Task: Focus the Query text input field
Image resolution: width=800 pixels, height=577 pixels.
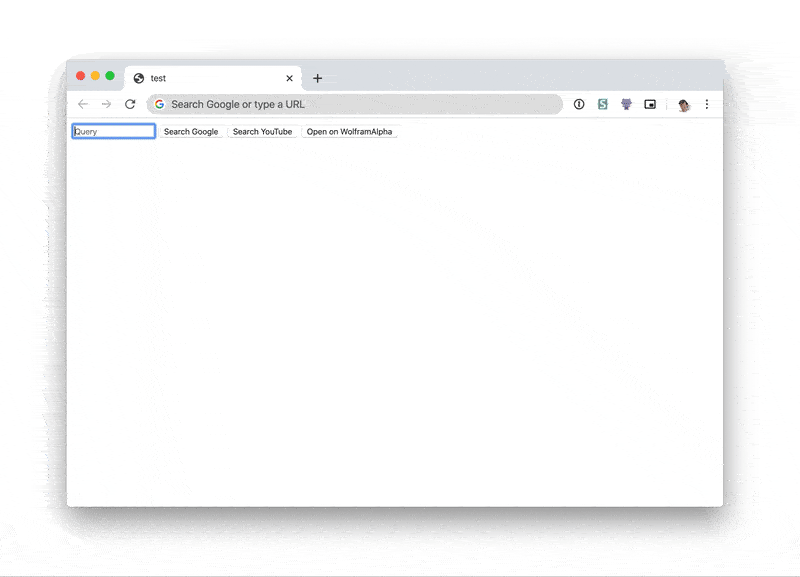Action: pos(114,132)
